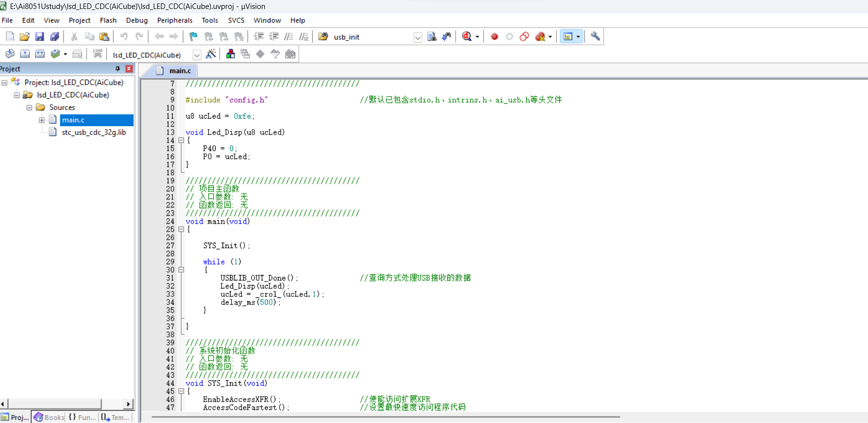
Task: Open Options for Target magic wand icon
Action: pos(211,54)
